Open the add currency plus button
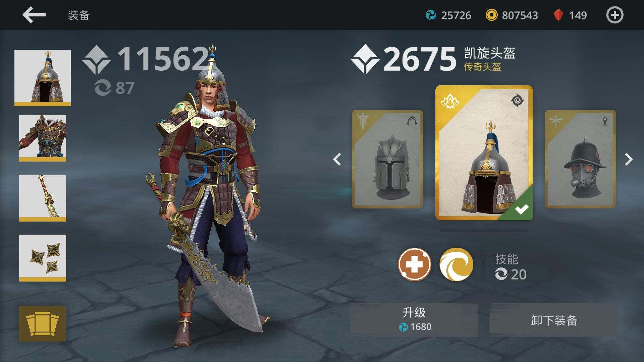This screenshot has height=362, width=644. pos(615,15)
